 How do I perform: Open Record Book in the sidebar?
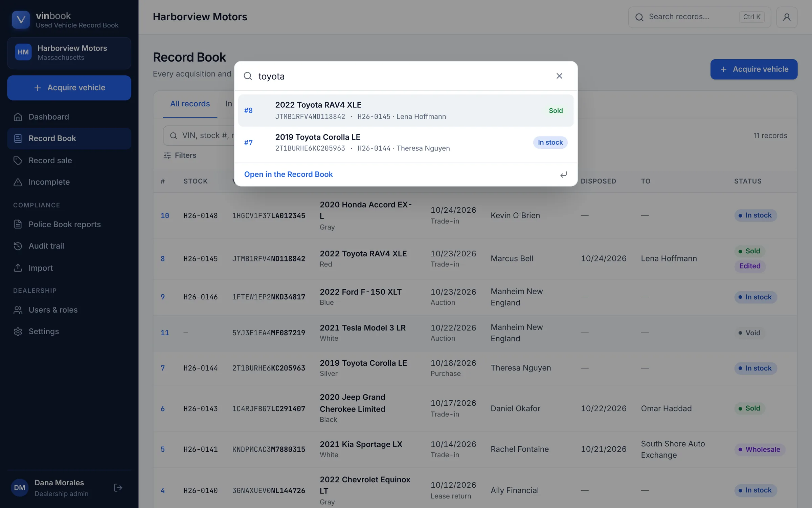click(69, 139)
